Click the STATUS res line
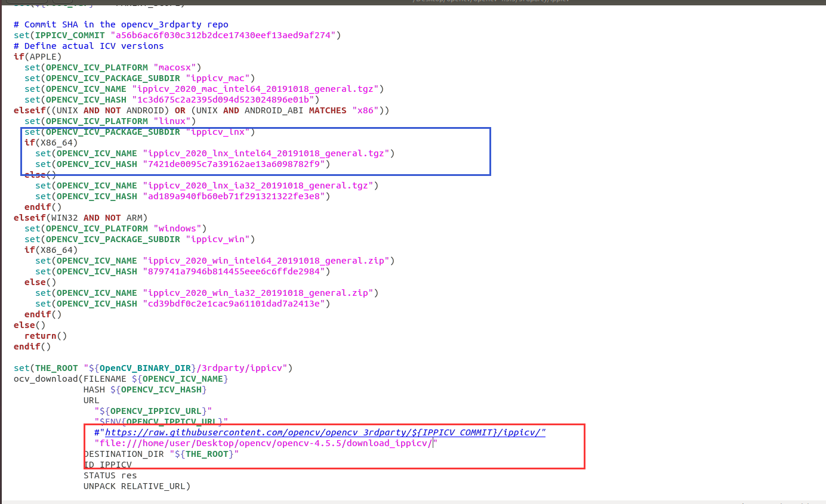This screenshot has width=826, height=504. (x=110, y=475)
